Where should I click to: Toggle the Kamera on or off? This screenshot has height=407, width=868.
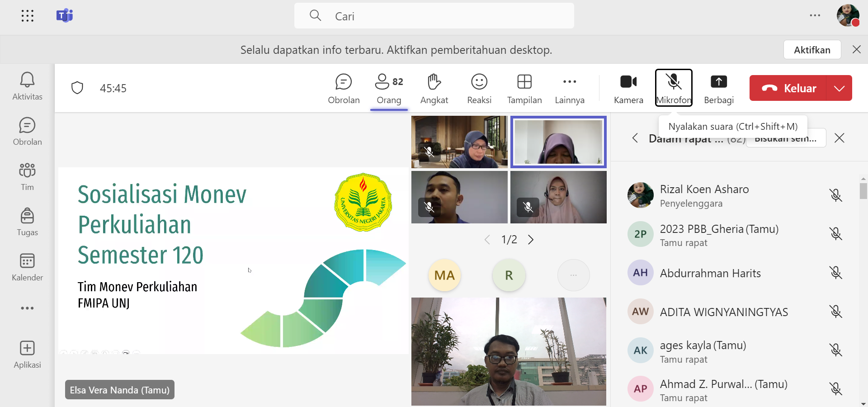(x=628, y=89)
